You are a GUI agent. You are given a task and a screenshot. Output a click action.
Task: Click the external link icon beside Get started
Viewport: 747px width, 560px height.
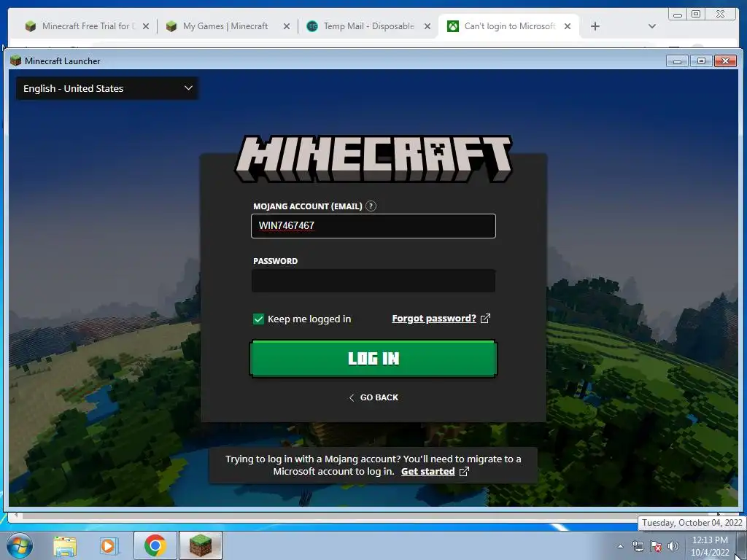click(x=464, y=472)
